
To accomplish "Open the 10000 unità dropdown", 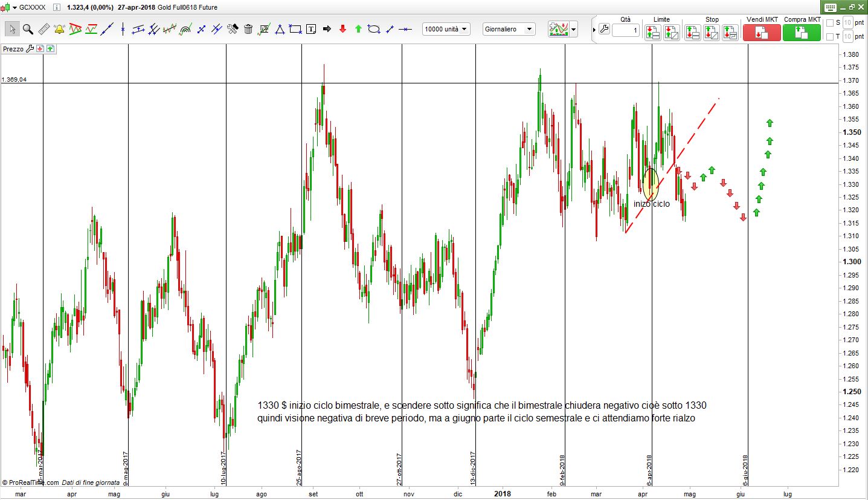I will click(x=446, y=29).
